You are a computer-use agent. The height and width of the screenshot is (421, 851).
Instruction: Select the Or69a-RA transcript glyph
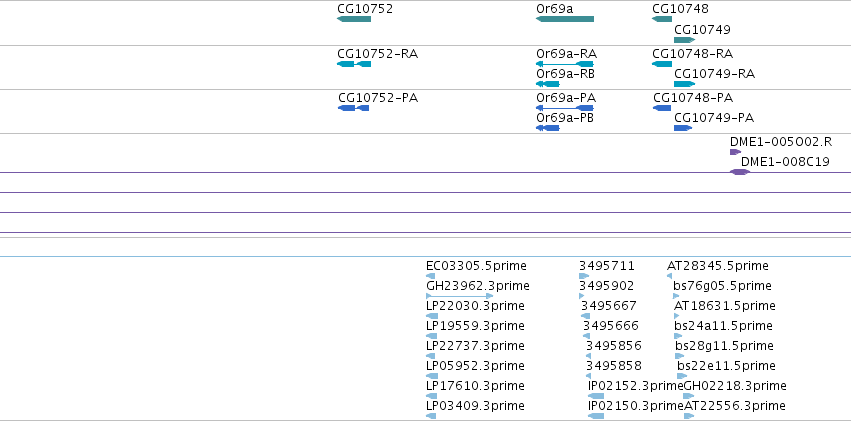coord(565,64)
